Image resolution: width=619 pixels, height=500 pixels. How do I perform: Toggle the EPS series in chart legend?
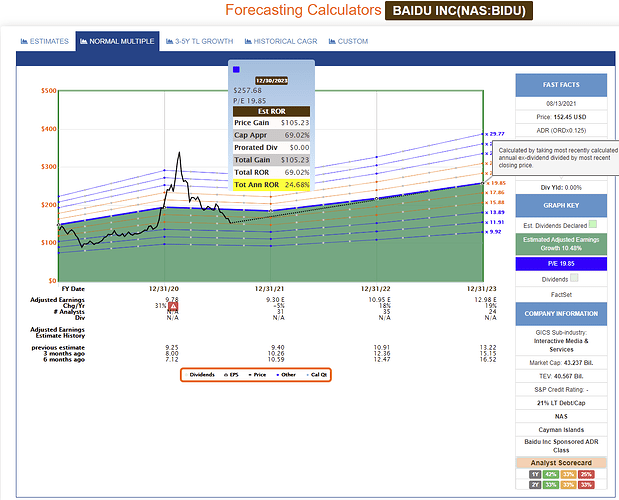pos(231,375)
